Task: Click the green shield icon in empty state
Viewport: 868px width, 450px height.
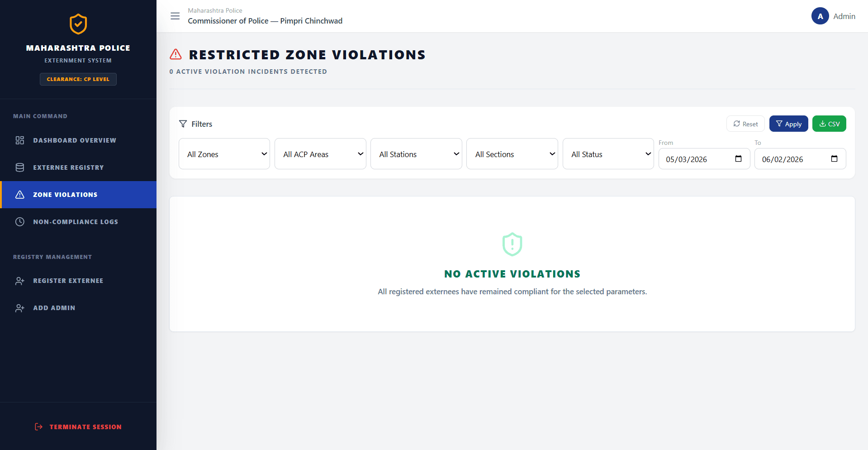Action: 512,244
